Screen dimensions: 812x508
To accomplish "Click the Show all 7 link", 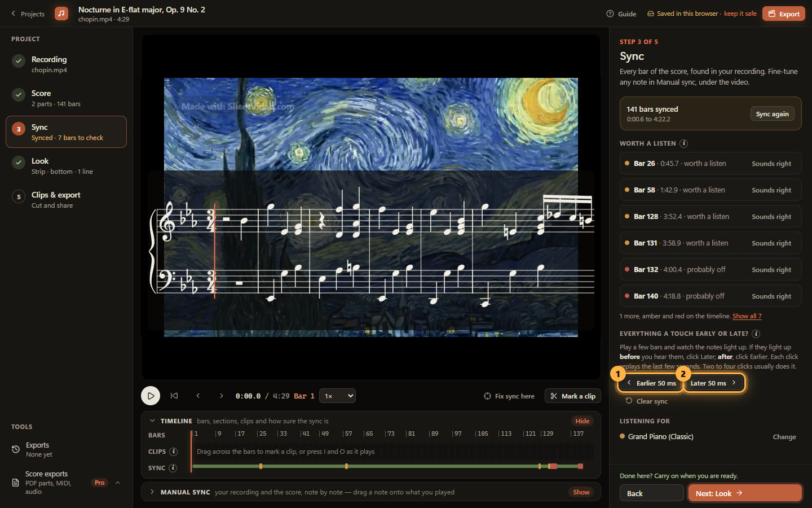I will [x=747, y=316].
